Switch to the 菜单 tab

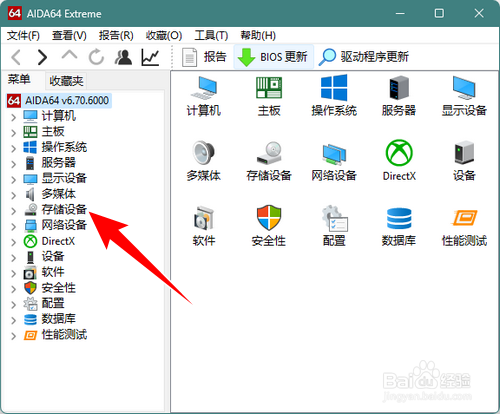pyautogui.click(x=19, y=80)
